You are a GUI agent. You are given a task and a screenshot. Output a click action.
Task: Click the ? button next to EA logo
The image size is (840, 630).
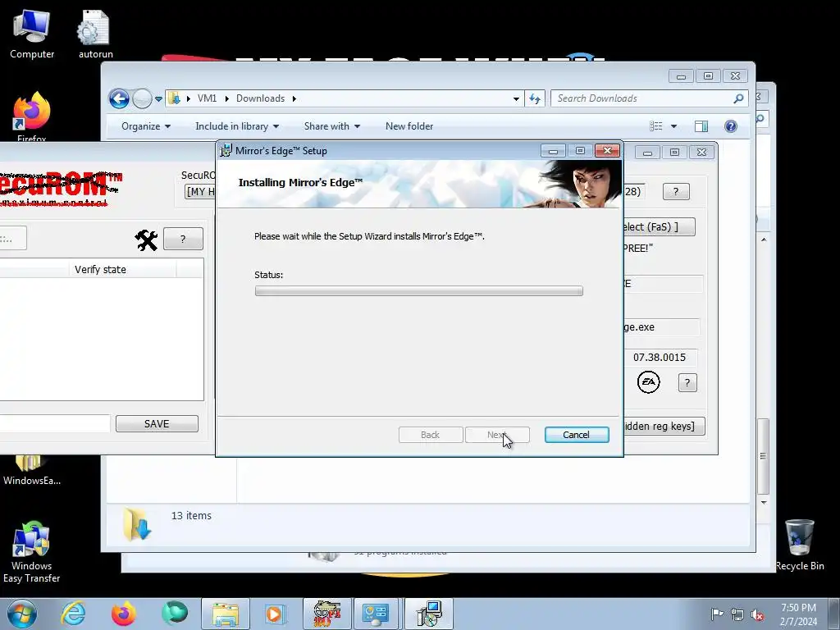point(688,382)
